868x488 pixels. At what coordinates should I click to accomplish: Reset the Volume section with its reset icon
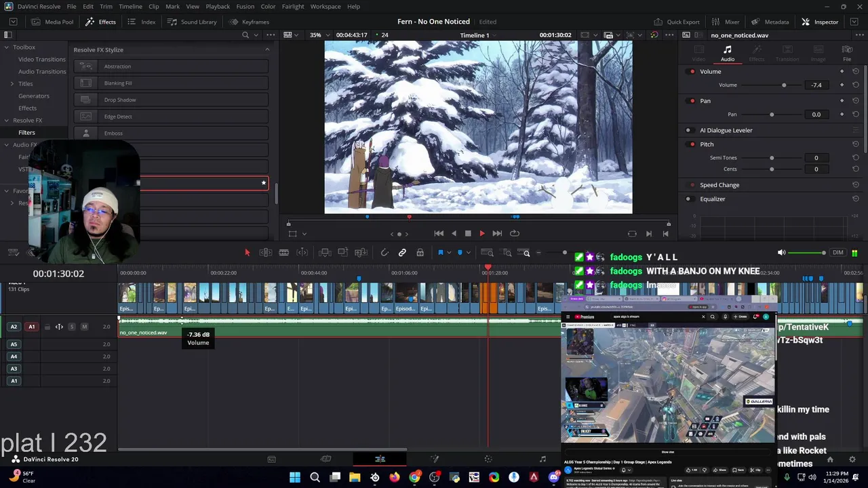point(856,71)
